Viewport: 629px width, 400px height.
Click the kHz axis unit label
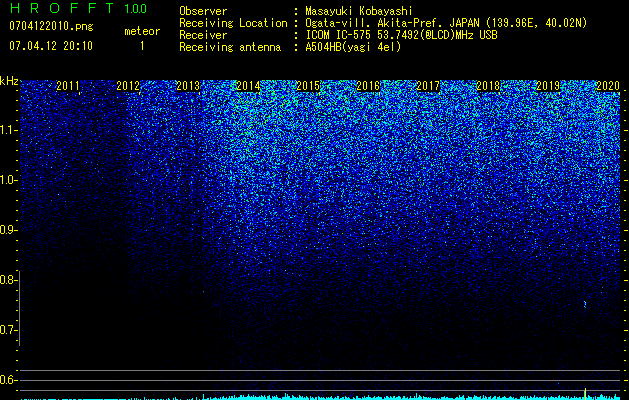[9, 81]
